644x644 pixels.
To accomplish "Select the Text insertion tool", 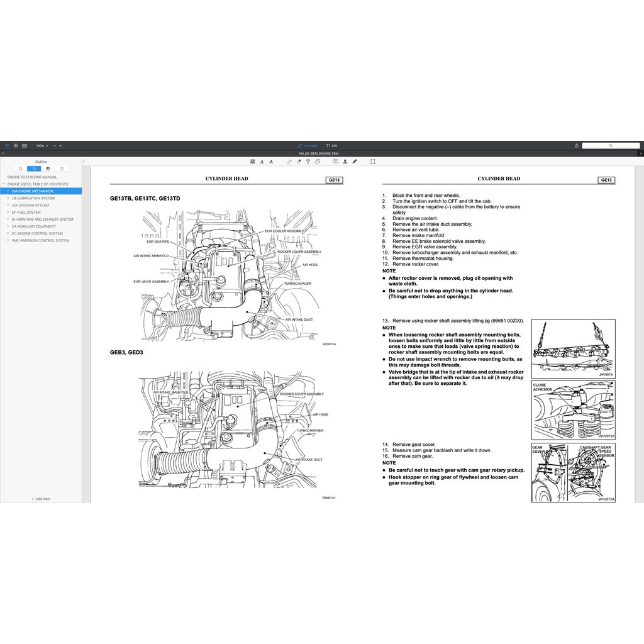I will tap(308, 162).
